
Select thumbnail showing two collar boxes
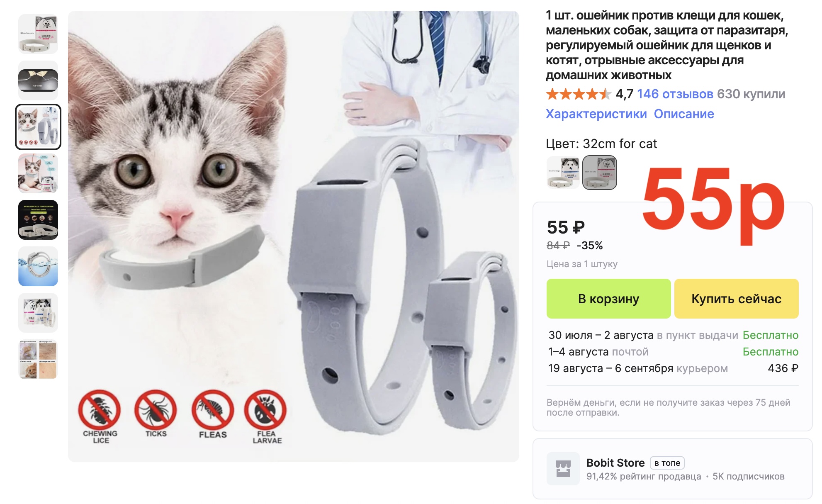pyautogui.click(x=38, y=313)
